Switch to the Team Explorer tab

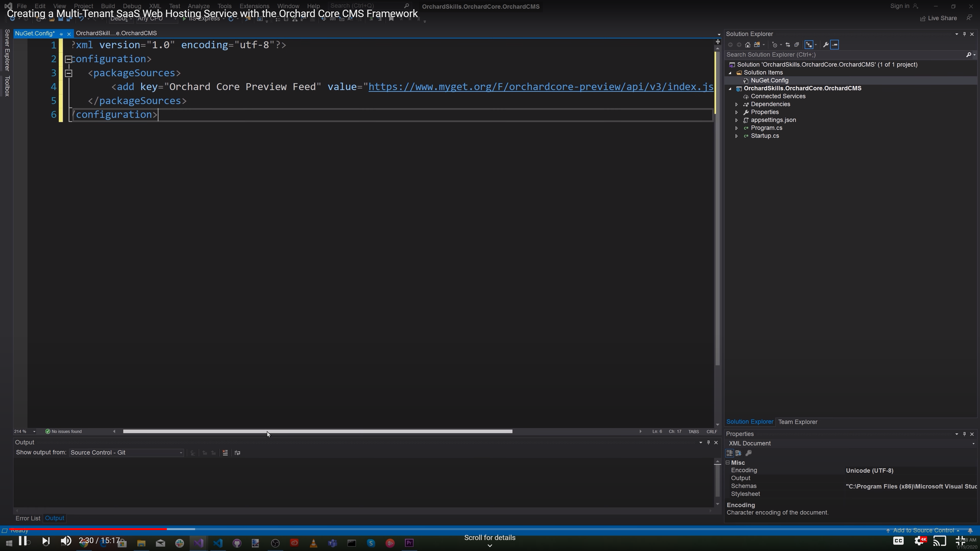click(797, 422)
